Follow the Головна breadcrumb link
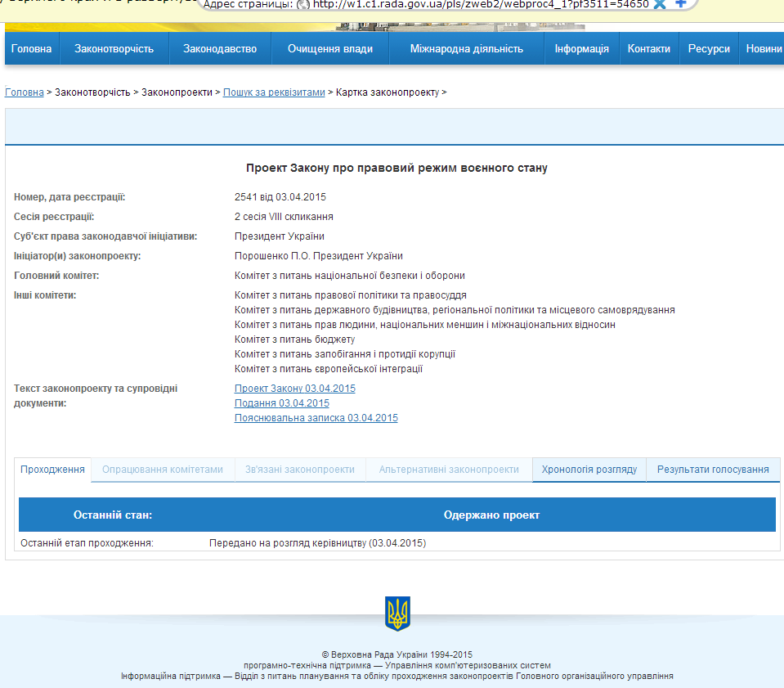The image size is (784, 688). (x=25, y=92)
